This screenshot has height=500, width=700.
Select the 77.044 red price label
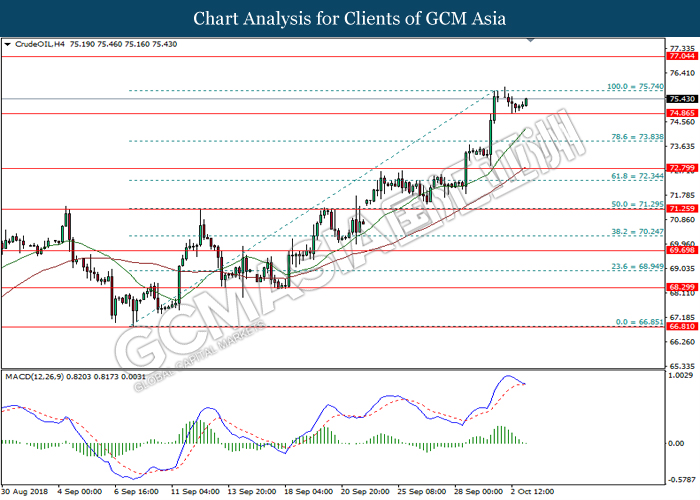coord(682,56)
